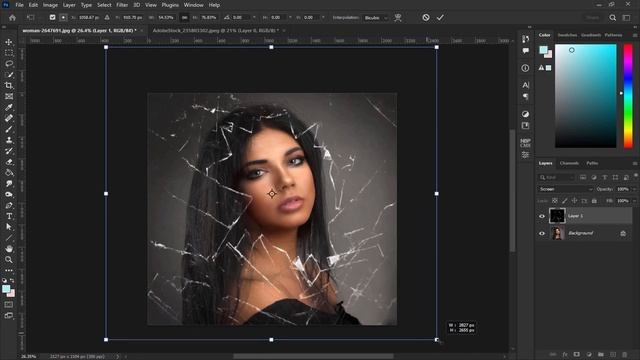Open the layer Fill dropdown arrow
The height and width of the screenshot is (360, 640).
coord(634,201)
